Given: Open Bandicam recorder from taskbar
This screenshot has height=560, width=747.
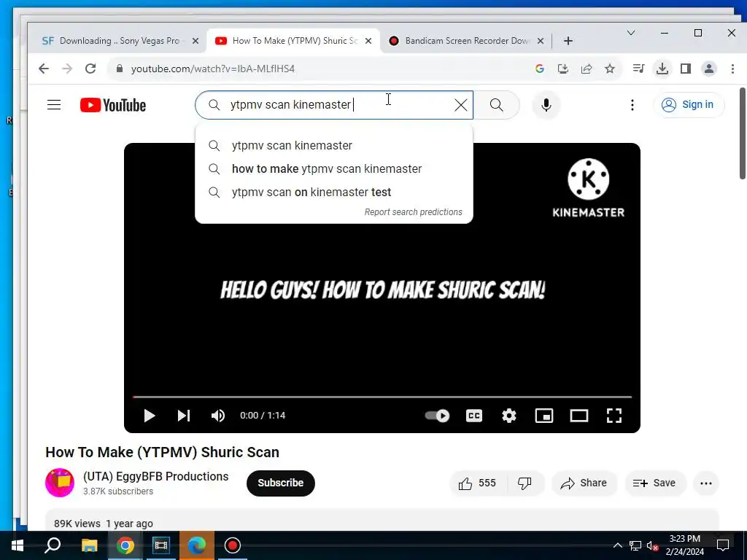Looking at the screenshot, I should pyautogui.click(x=233, y=545).
